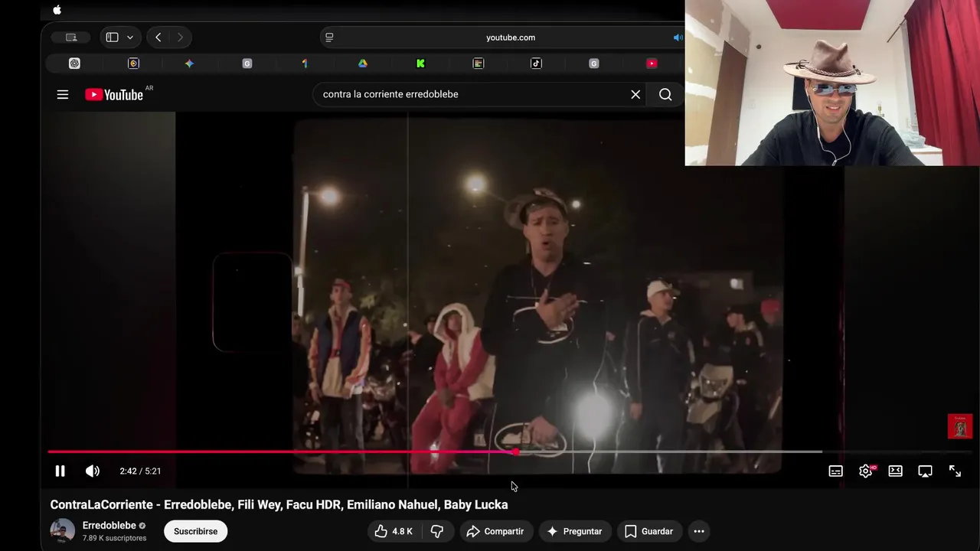Subscribe using the Suscribirse button
980x551 pixels.
click(195, 531)
